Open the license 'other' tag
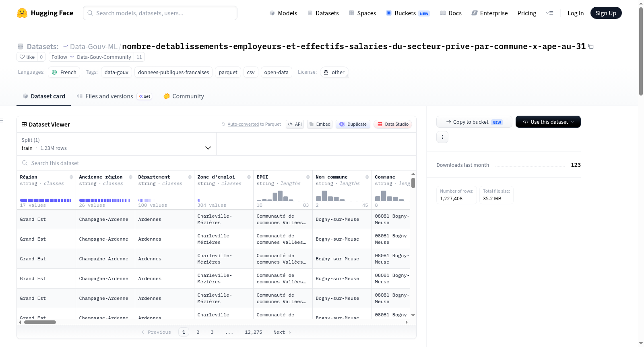 click(x=334, y=72)
